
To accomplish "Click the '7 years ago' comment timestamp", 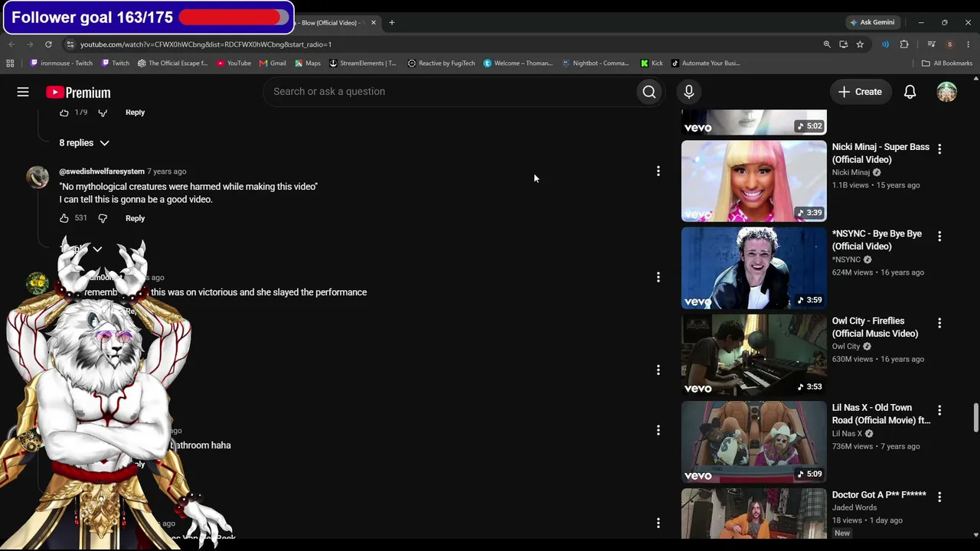I will (x=166, y=171).
